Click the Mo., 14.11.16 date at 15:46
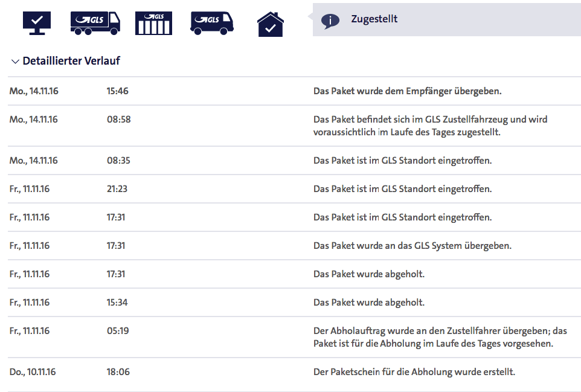 tap(34, 91)
